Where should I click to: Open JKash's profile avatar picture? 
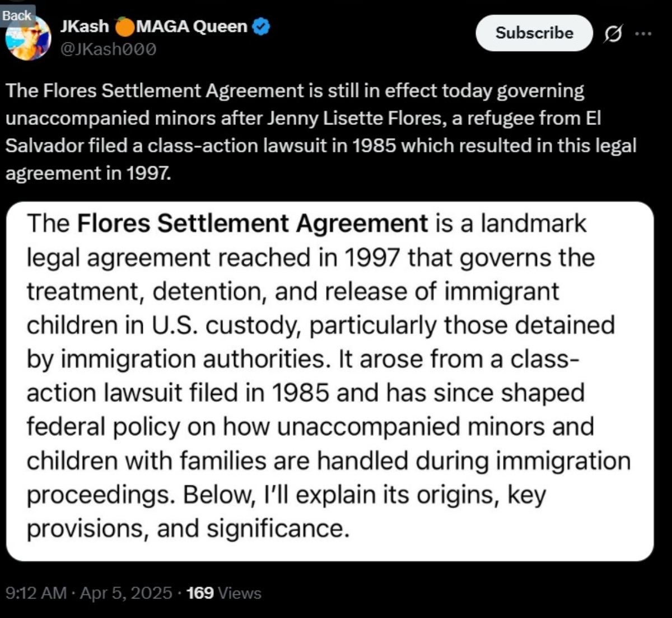point(28,39)
